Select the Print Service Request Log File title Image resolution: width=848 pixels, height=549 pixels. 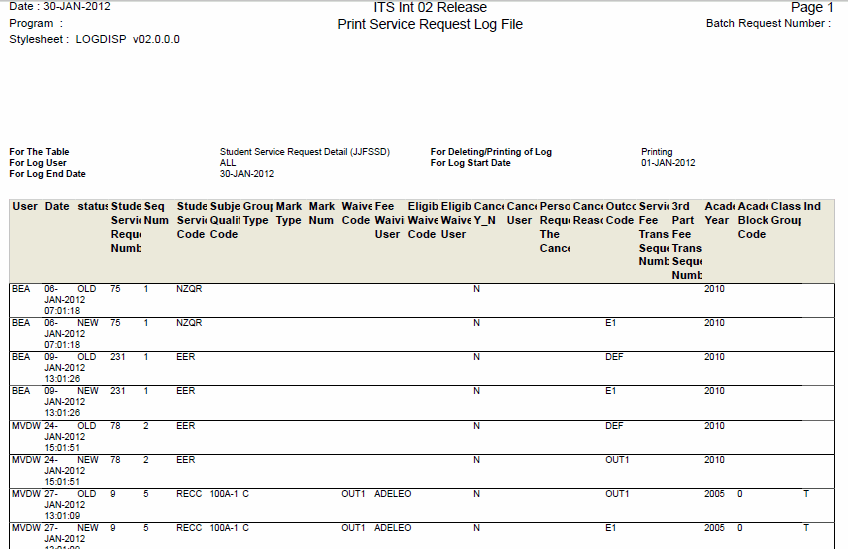pos(430,24)
